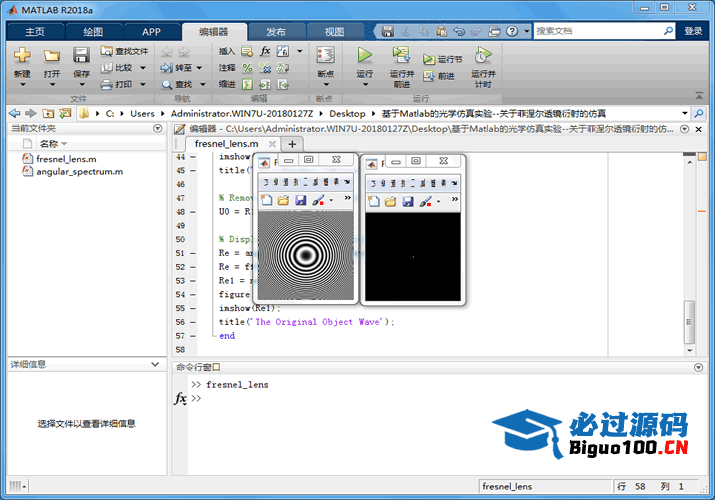Open the Find (查找) dropdown arrow

pos(202,84)
